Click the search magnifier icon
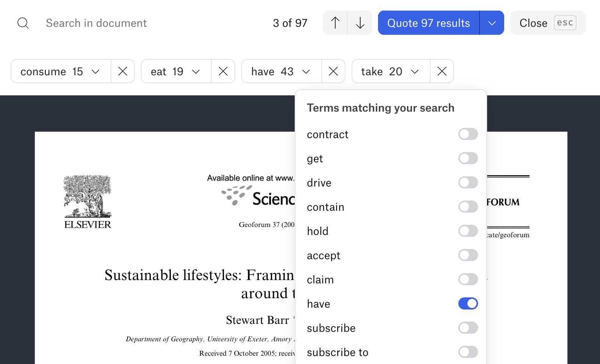The width and height of the screenshot is (600, 364). [x=23, y=23]
